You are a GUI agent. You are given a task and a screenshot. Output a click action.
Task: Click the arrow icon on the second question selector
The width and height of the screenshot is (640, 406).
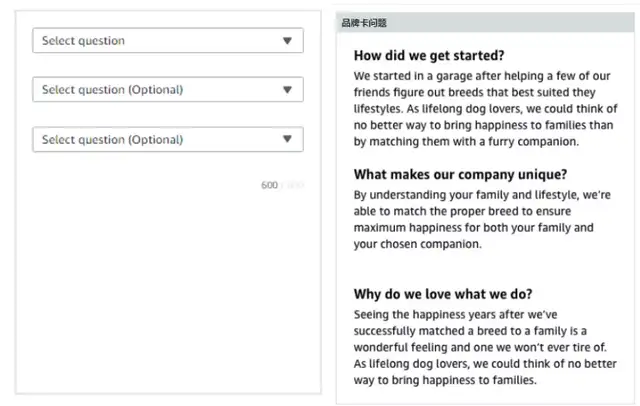[287, 90]
